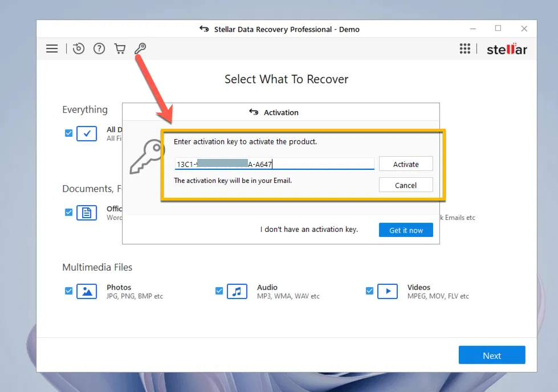Toggle the Videos checkbox

coord(370,291)
